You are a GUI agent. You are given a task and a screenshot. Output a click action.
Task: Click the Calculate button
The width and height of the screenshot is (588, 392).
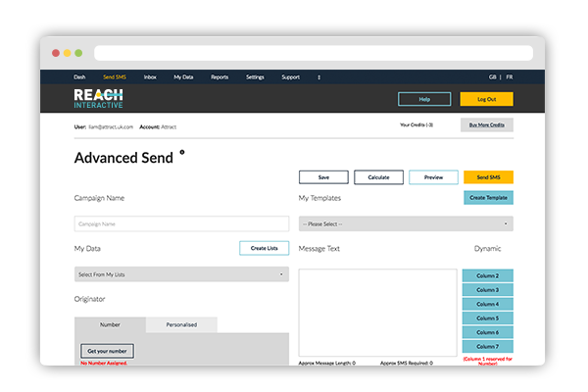tap(378, 177)
